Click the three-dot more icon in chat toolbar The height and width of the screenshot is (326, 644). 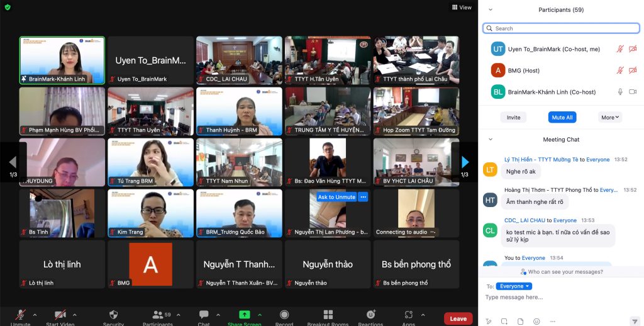(553, 322)
